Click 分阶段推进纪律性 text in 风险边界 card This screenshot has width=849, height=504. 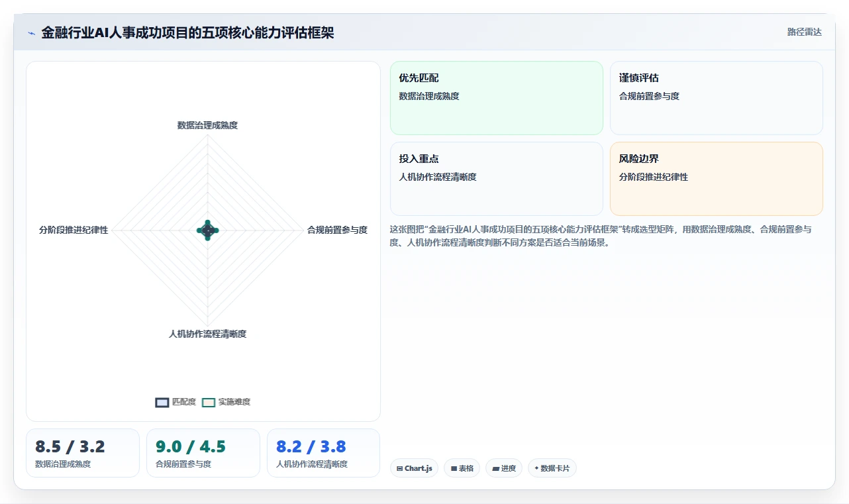[x=654, y=177]
